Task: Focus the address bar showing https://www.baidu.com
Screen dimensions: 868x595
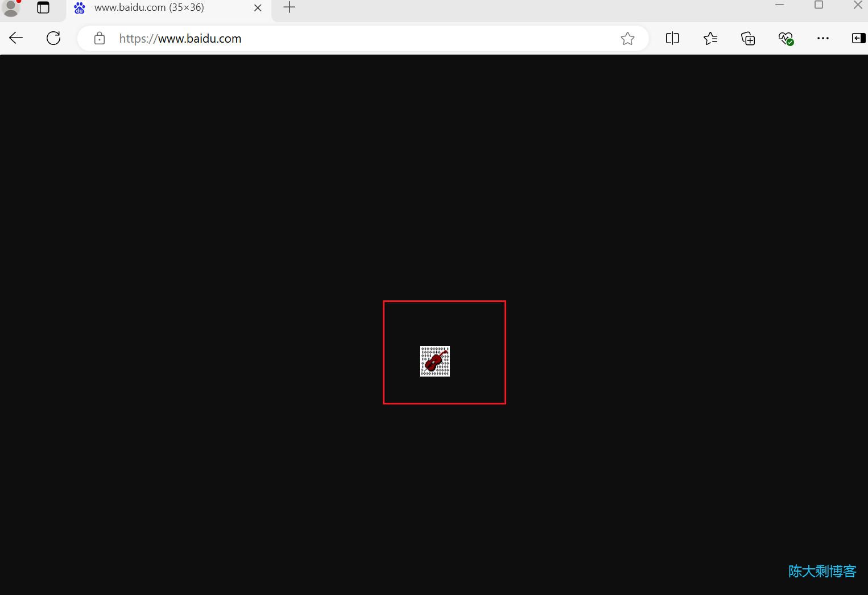Action: coord(363,38)
